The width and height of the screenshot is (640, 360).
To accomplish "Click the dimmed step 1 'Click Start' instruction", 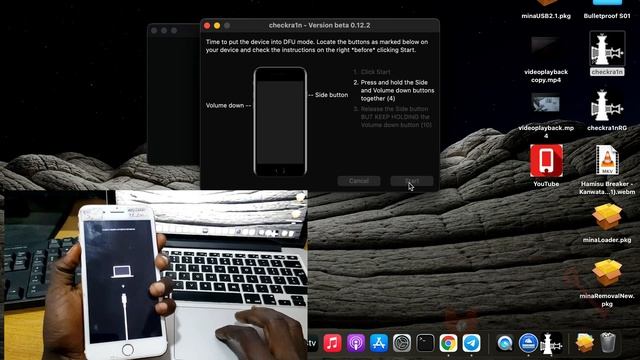I will [372, 72].
